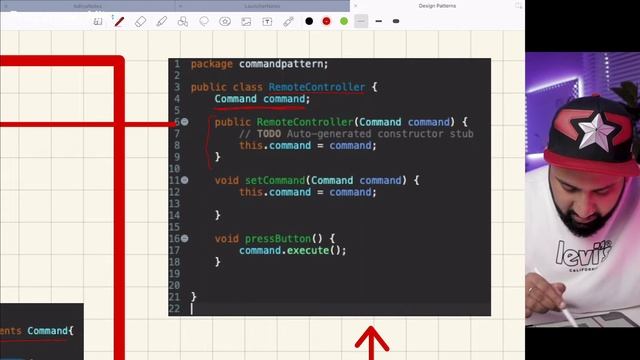Viewport: 640px width, 360px height.
Task: Activate the Laser pointer tool
Action: [289, 22]
